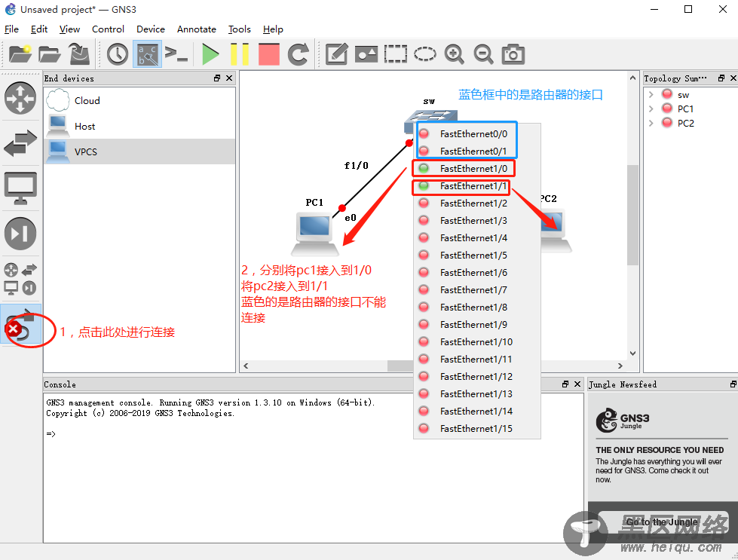
Task: Choose FastEthernet1/5 interface
Action: point(476,255)
